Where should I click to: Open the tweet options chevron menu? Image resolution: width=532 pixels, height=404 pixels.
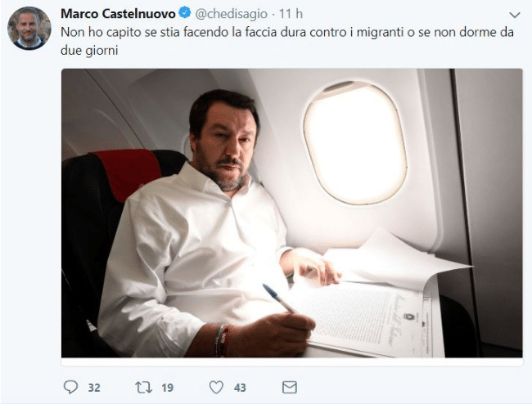pyautogui.click(x=515, y=15)
